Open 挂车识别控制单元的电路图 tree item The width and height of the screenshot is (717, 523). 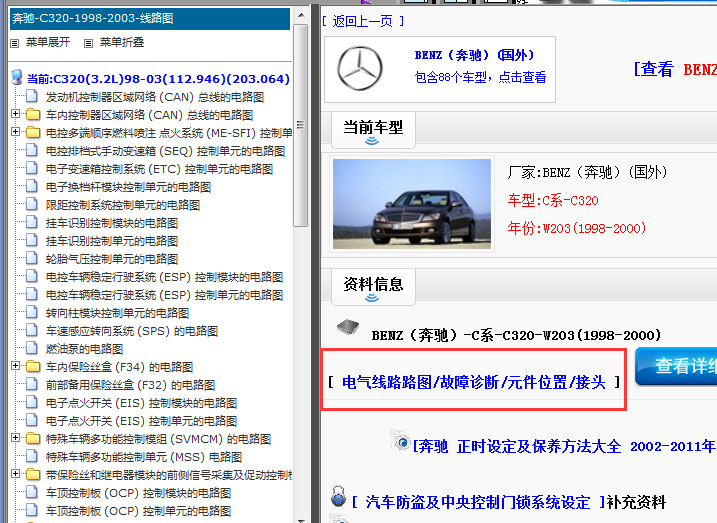112,241
